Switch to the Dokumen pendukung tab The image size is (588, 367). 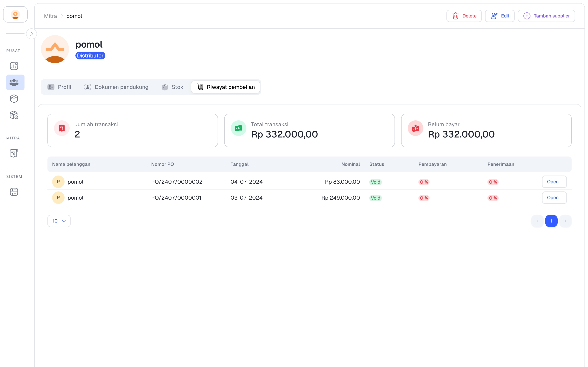click(116, 87)
